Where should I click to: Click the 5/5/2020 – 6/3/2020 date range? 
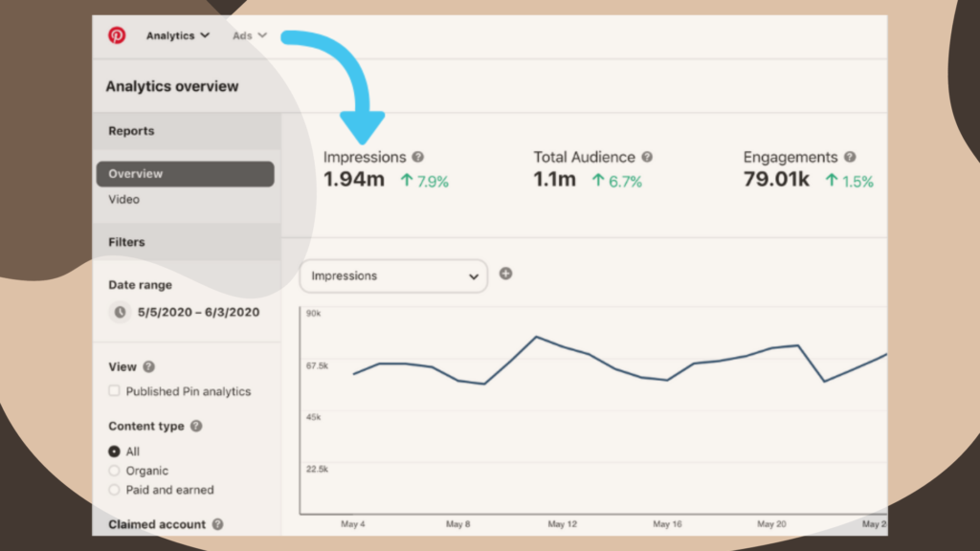[x=199, y=312]
